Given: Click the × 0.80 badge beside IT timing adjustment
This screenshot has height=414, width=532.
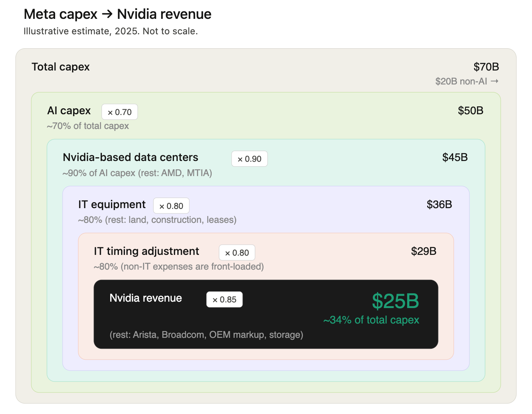Looking at the screenshot, I should (x=237, y=253).
